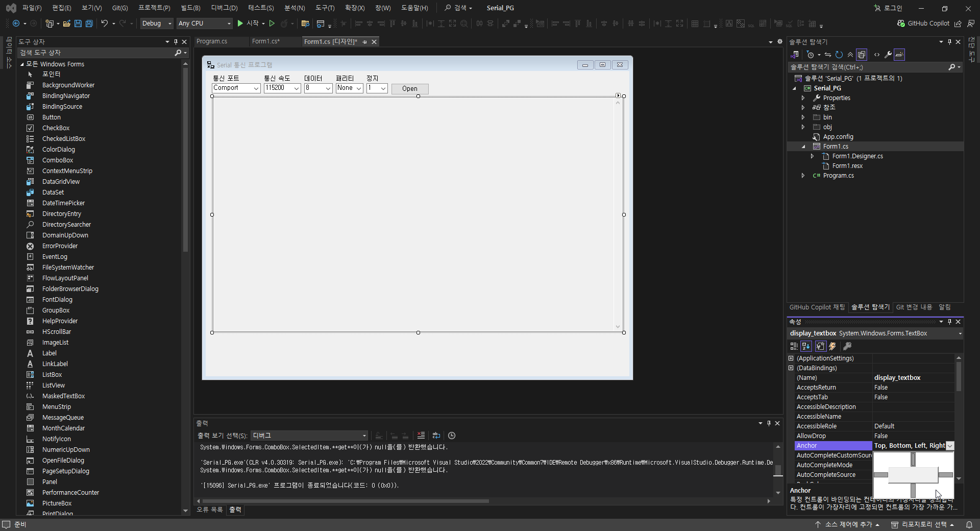The image size is (980, 531).
Task: Click the new project icon
Action: [50, 23]
